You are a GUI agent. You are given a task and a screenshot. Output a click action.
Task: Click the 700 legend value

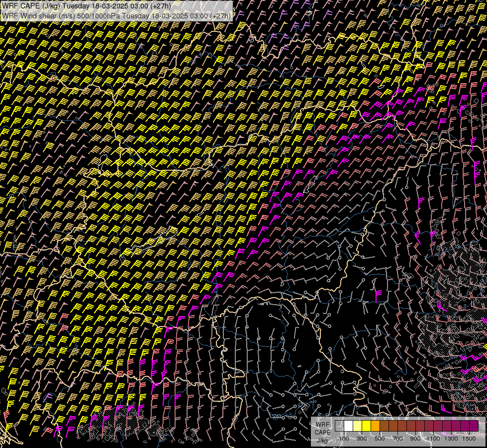pyautogui.click(x=397, y=439)
